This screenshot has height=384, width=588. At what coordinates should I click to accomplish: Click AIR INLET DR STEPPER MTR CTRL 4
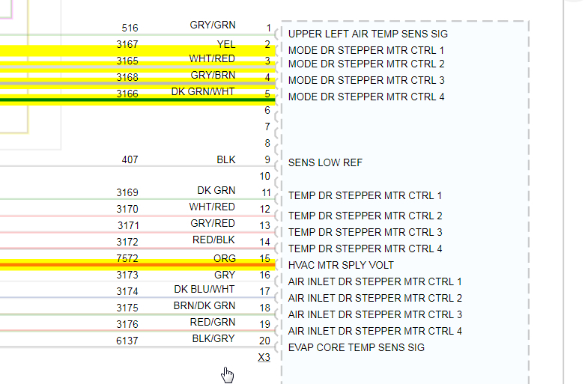click(375, 332)
